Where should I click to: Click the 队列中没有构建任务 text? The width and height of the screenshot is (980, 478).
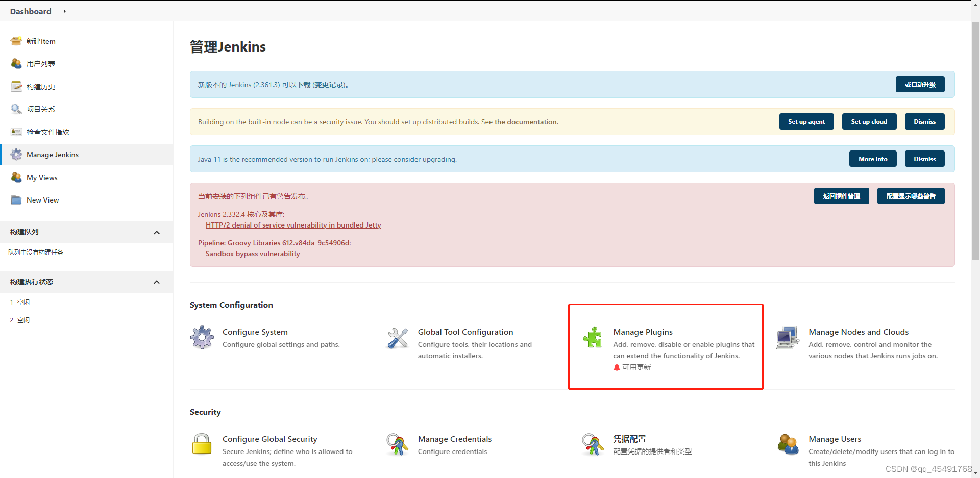point(36,253)
